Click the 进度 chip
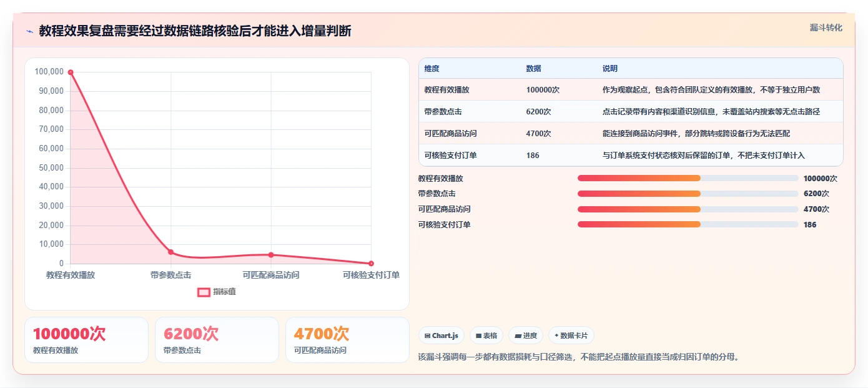 (x=526, y=336)
